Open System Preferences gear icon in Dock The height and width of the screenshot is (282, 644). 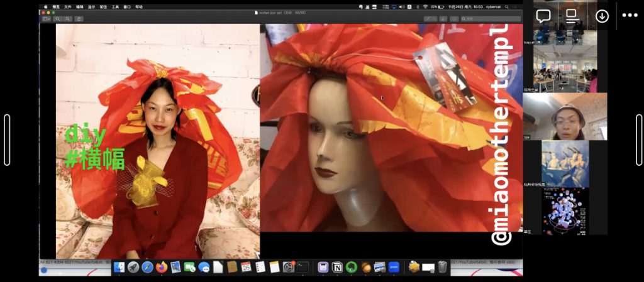pyautogui.click(x=289, y=268)
